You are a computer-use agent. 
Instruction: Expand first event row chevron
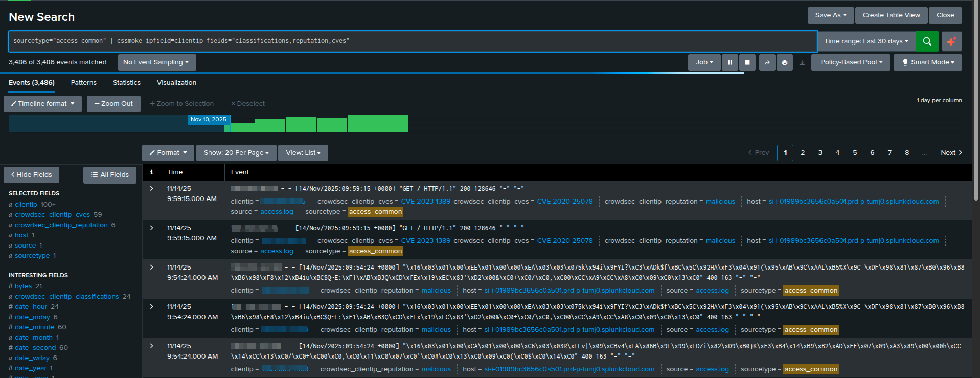(x=151, y=189)
